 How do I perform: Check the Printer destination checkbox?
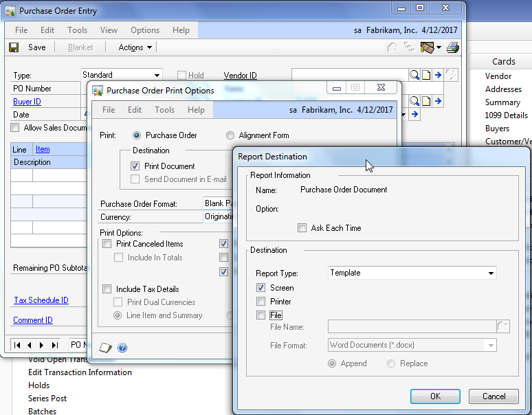coord(261,301)
